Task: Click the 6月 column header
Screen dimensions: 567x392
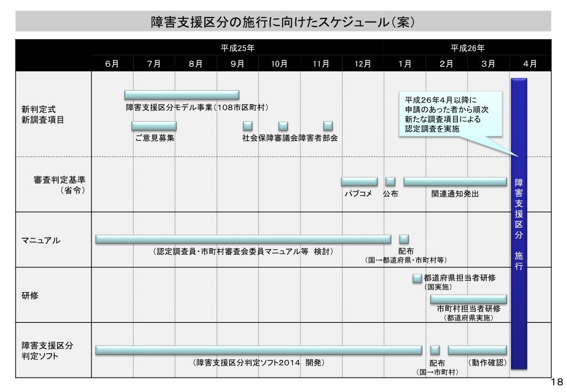Action: coord(112,64)
